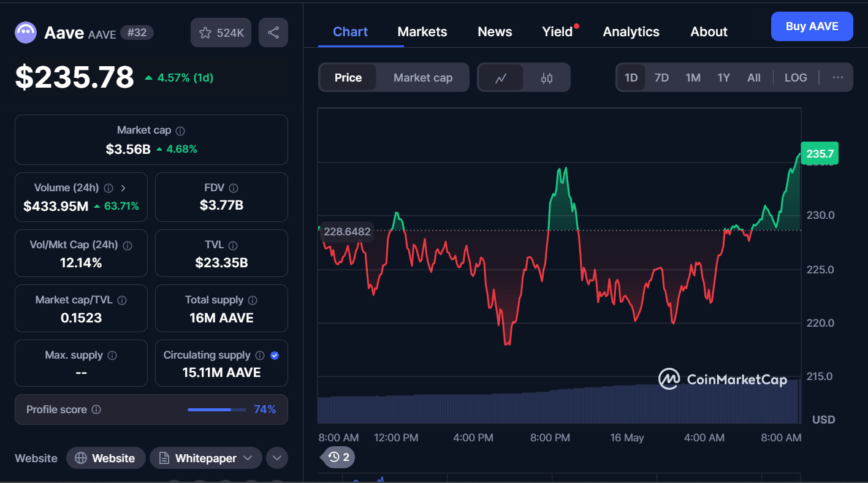
Task: Set chart range to 1D
Action: click(x=631, y=78)
